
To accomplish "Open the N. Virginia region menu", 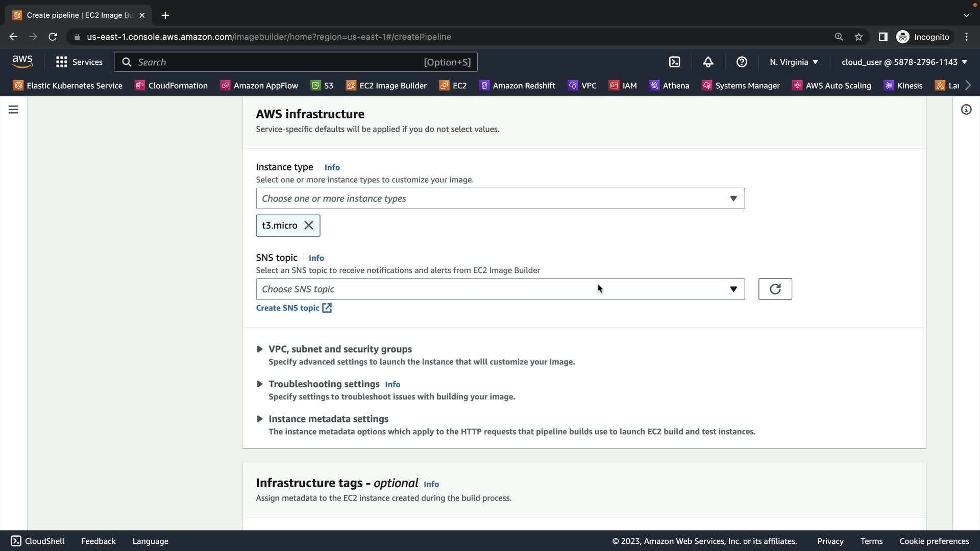I will [x=794, y=62].
